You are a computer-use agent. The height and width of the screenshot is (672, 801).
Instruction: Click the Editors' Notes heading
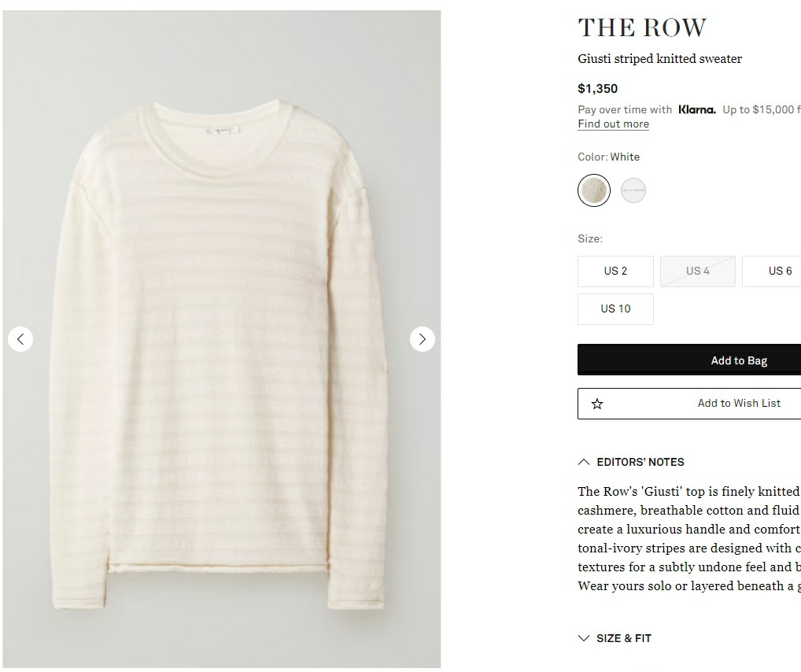click(640, 462)
